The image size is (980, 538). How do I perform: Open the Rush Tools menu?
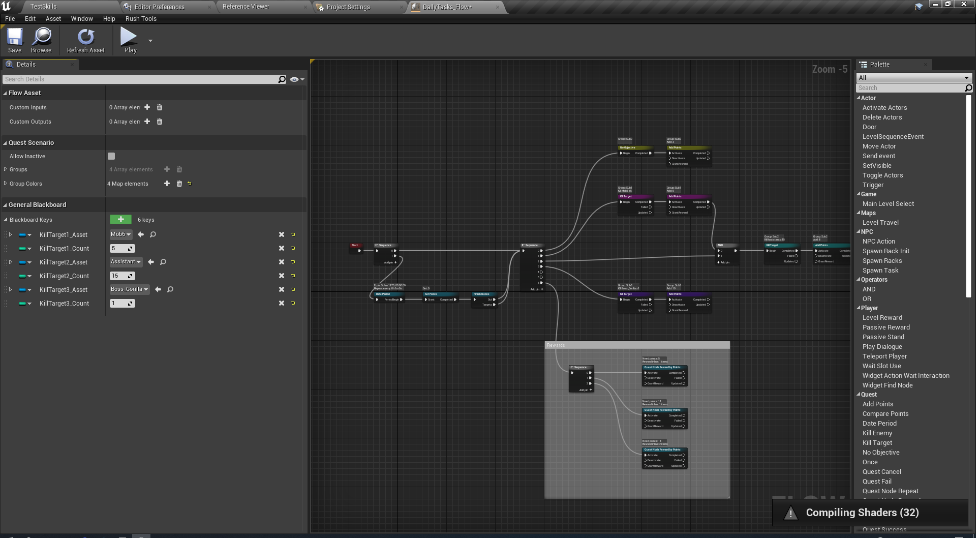(x=141, y=19)
